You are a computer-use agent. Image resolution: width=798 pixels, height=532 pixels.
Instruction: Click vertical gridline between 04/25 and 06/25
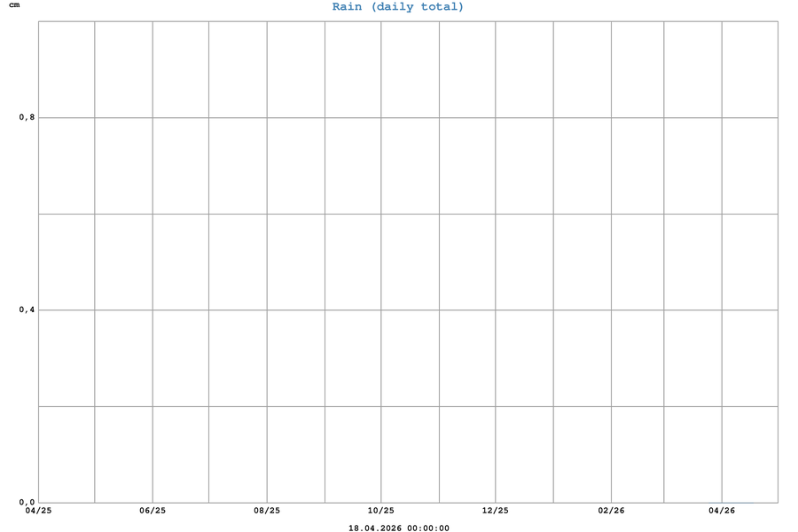tap(95, 266)
